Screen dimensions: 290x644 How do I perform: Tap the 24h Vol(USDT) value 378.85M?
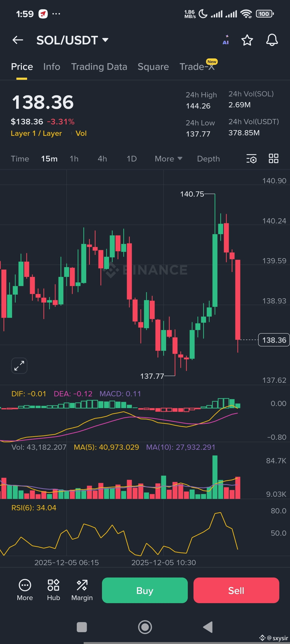coord(244,133)
